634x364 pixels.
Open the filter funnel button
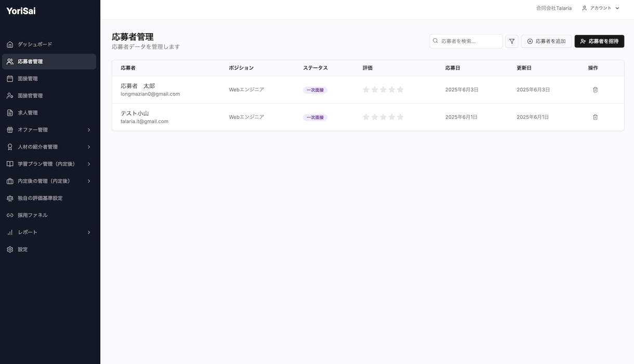pyautogui.click(x=512, y=41)
